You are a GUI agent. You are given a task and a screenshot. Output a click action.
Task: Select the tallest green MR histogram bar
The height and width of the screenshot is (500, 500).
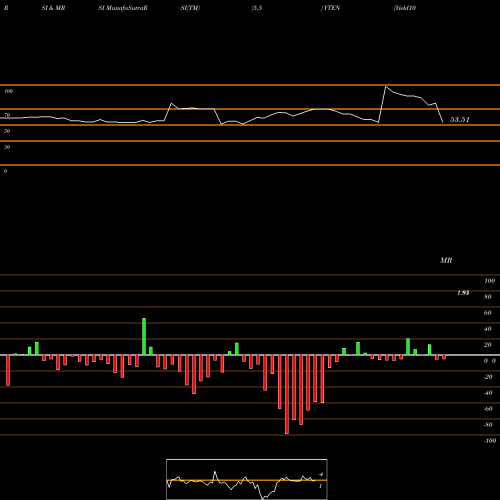coord(144,337)
